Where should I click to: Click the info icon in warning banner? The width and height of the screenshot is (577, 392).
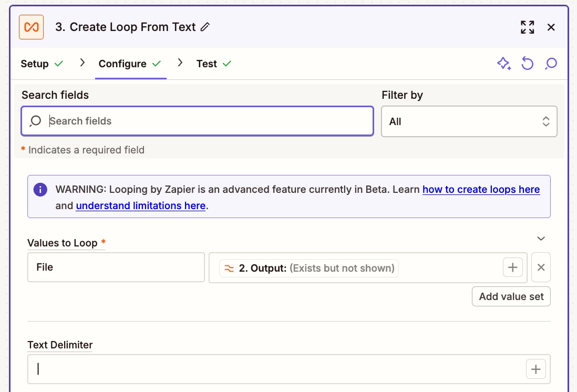click(x=40, y=190)
